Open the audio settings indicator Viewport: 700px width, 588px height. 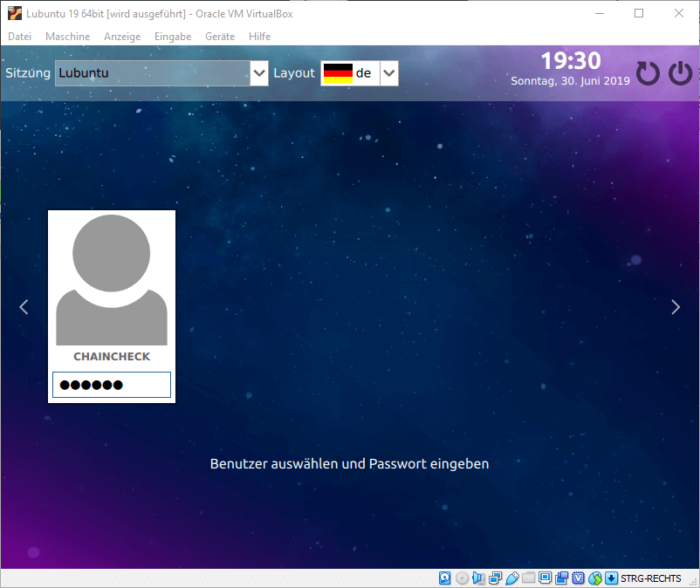point(478,578)
